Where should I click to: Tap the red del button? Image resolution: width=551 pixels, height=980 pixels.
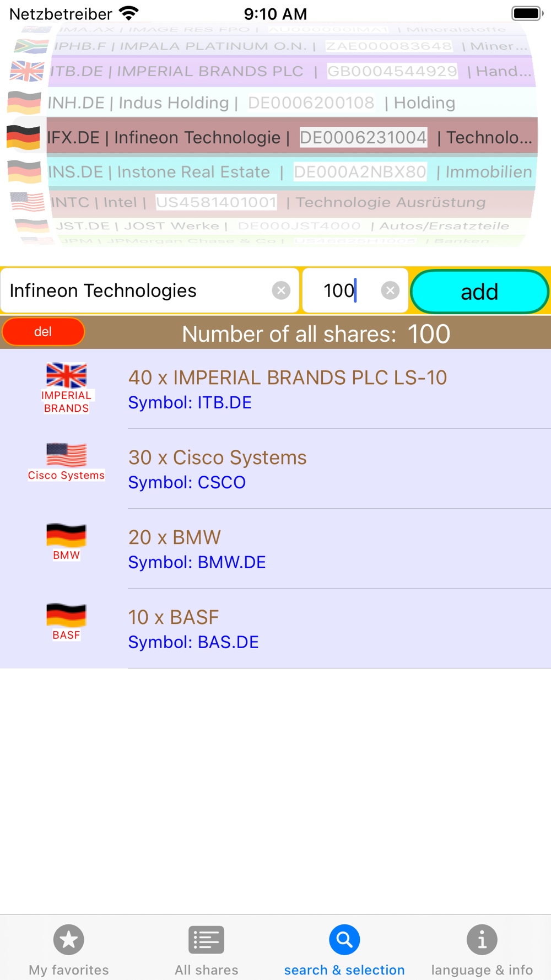pyautogui.click(x=43, y=332)
